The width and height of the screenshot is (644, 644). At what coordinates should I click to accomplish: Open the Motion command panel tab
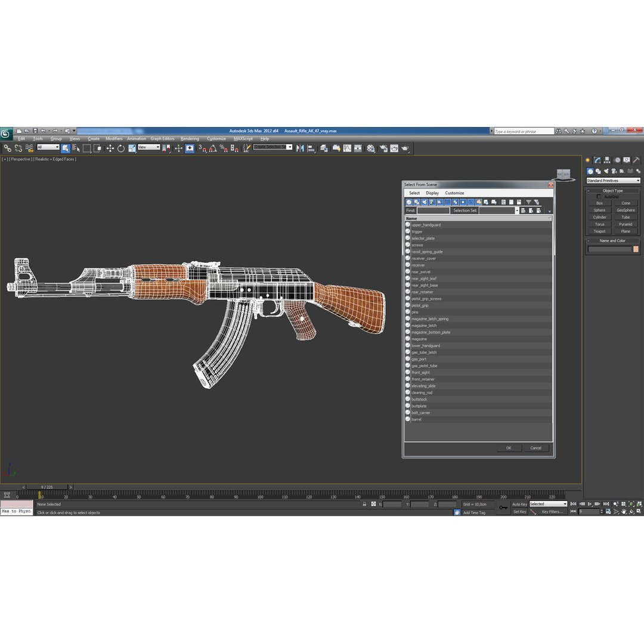click(617, 160)
